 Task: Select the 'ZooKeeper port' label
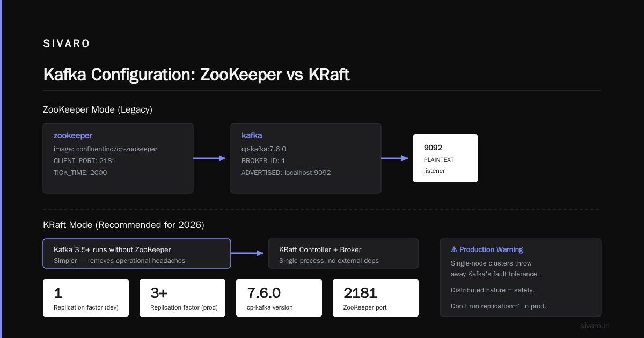pos(365,308)
